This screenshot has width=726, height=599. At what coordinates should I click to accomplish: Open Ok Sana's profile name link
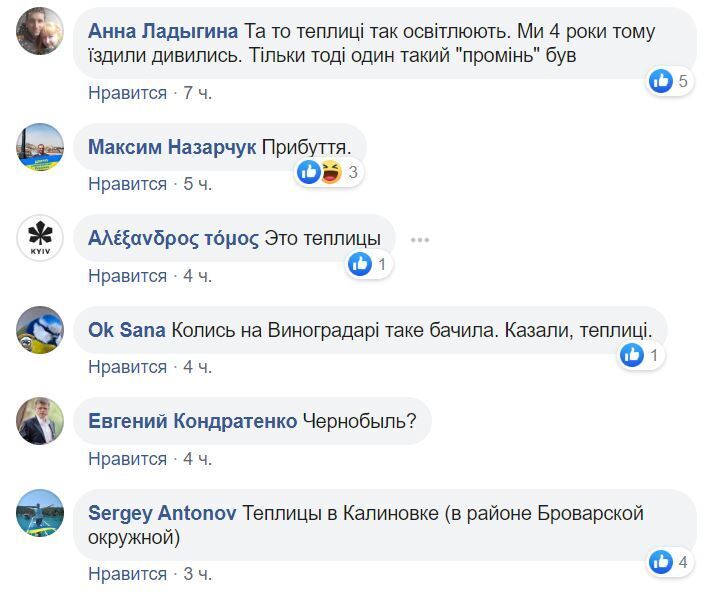127,330
